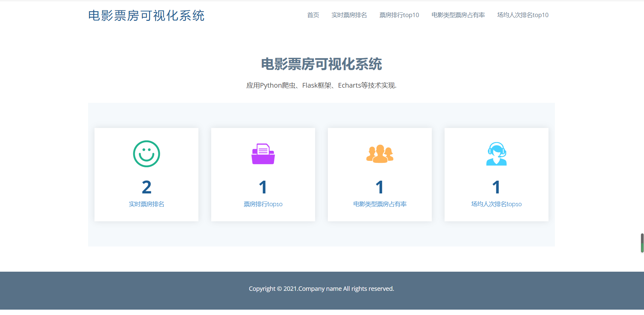Click the large centered heading 电影票房可视化系统
The image size is (644, 315).
pyautogui.click(x=321, y=64)
